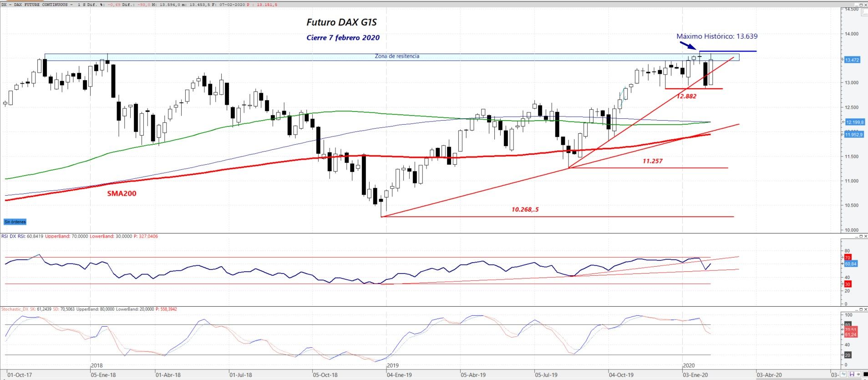This screenshot has width=868, height=380.
Task: Click the chart-type icon beside the 14.500 price label
Action: [864, 13]
